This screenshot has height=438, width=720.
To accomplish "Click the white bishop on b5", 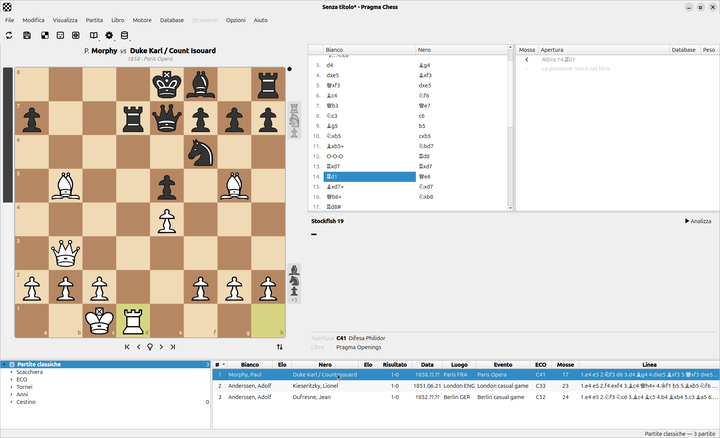I will pos(66,186).
